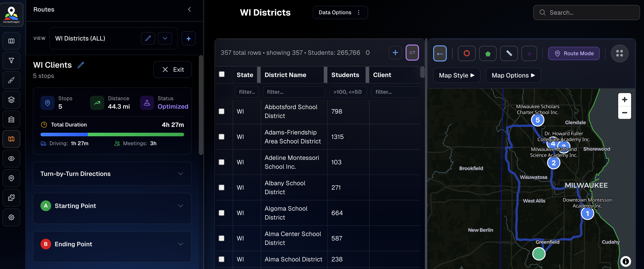Select the brush drawing tool in the sidebar
Image resolution: width=644 pixels, height=269 pixels.
coord(11,80)
